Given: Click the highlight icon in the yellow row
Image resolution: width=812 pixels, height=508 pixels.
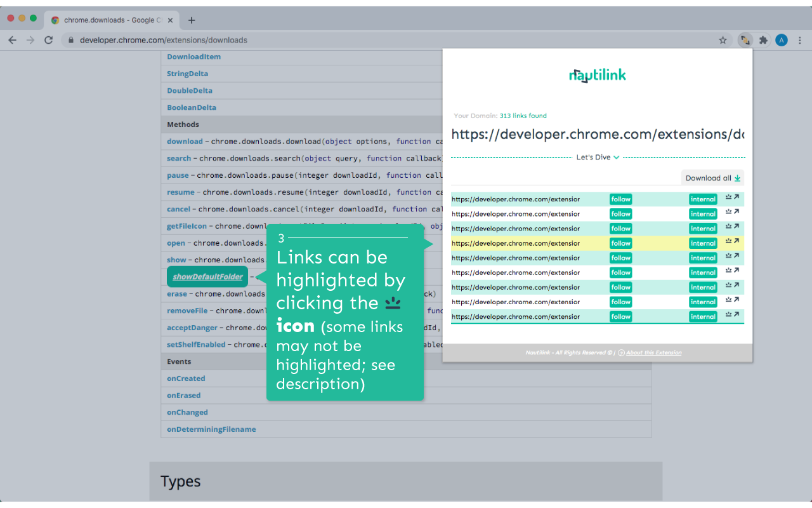Looking at the screenshot, I should click(x=729, y=241).
